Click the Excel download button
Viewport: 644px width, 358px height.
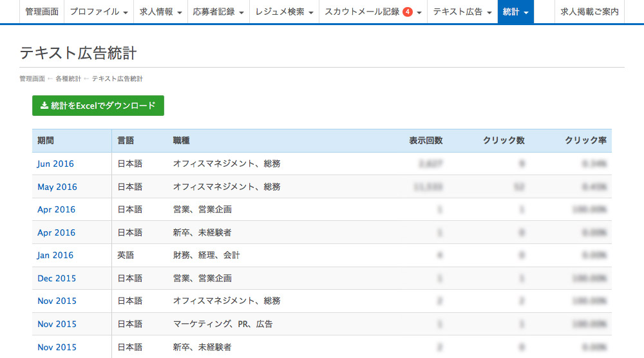click(98, 106)
